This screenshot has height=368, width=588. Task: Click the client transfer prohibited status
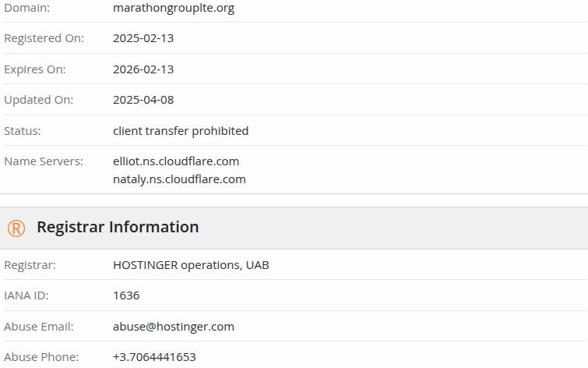tap(181, 131)
